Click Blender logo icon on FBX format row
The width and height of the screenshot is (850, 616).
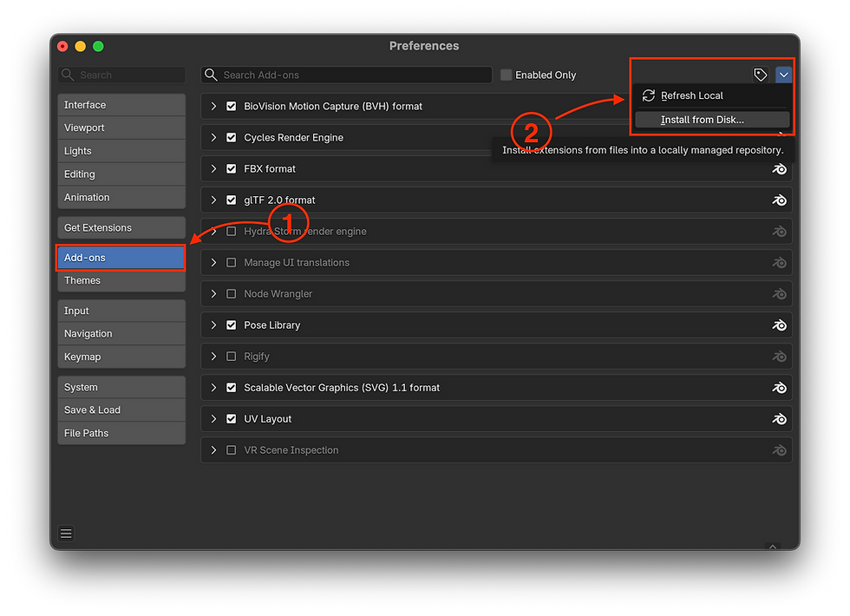coord(779,169)
